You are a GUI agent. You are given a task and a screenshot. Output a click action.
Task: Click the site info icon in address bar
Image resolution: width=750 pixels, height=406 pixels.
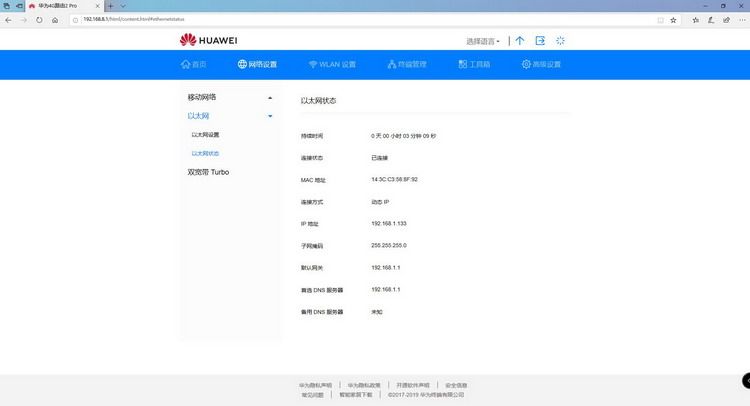75,20
